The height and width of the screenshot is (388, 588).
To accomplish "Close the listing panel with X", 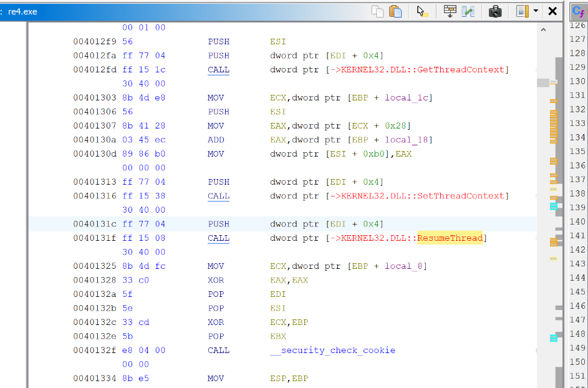I will coord(552,11).
